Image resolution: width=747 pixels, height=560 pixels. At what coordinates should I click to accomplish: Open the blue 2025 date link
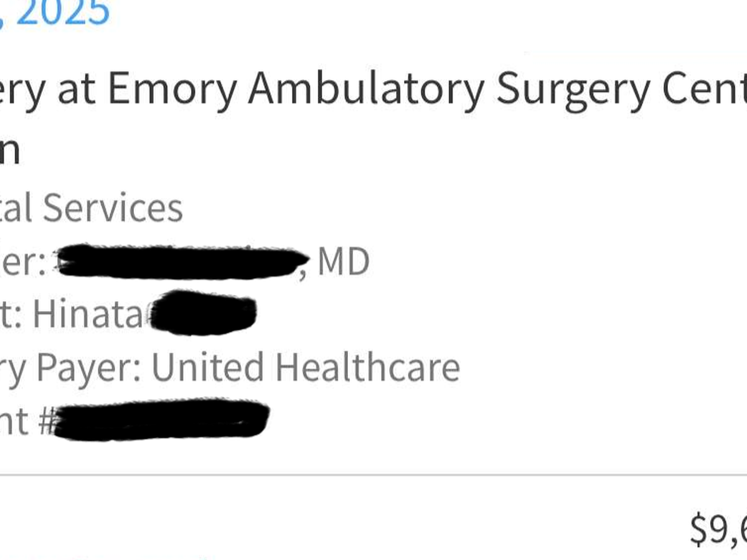click(62, 12)
